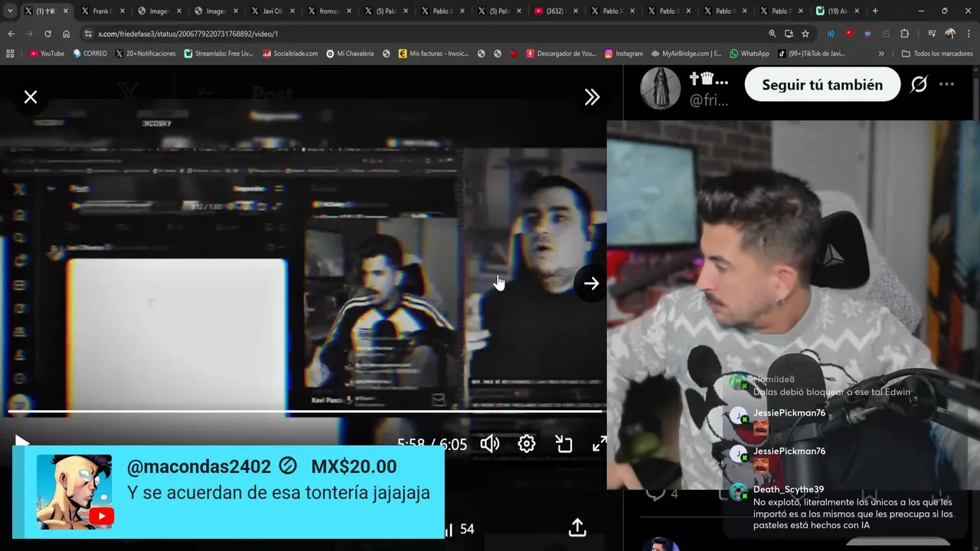
Task: Open the apps grid in bookmarks bar
Action: click(x=10, y=54)
